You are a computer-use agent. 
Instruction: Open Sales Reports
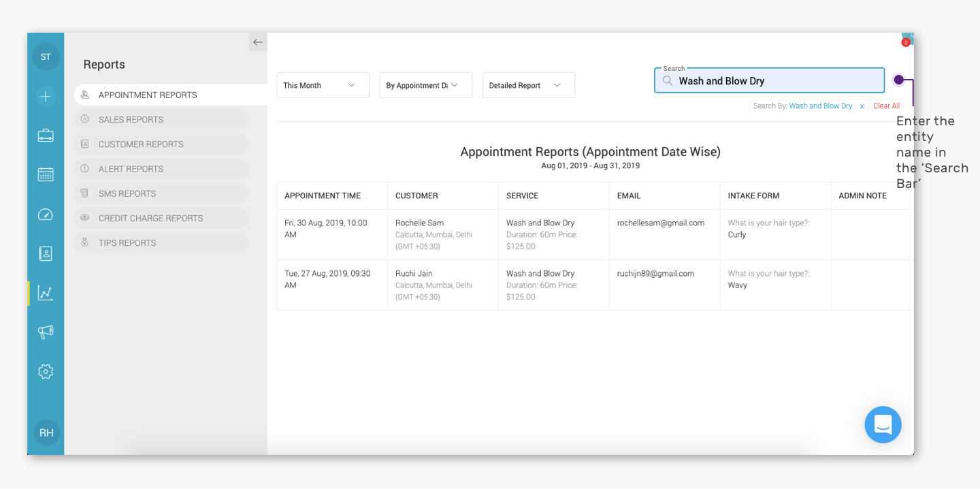pos(161,119)
